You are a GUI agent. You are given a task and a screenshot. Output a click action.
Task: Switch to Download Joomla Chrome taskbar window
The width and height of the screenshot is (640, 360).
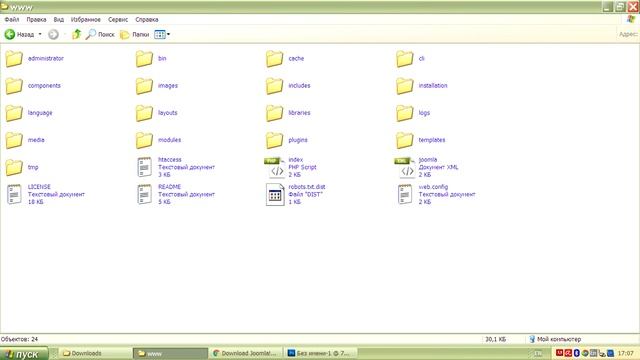[246, 353]
